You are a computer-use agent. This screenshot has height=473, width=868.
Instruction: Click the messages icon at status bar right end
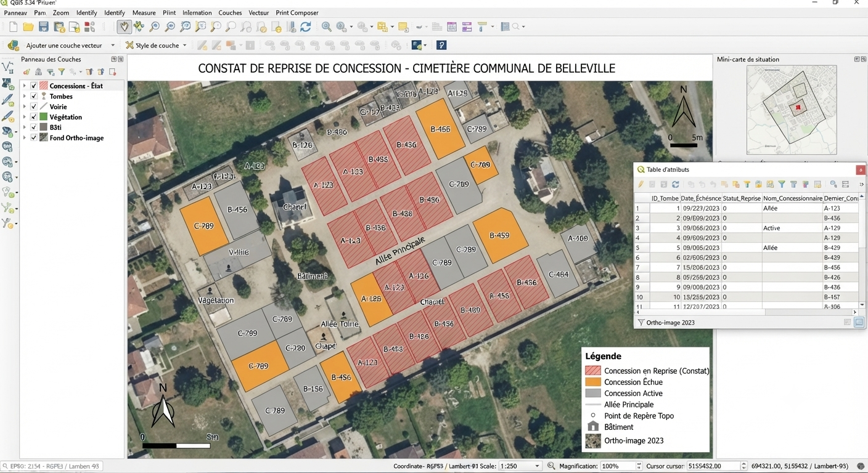point(861,466)
